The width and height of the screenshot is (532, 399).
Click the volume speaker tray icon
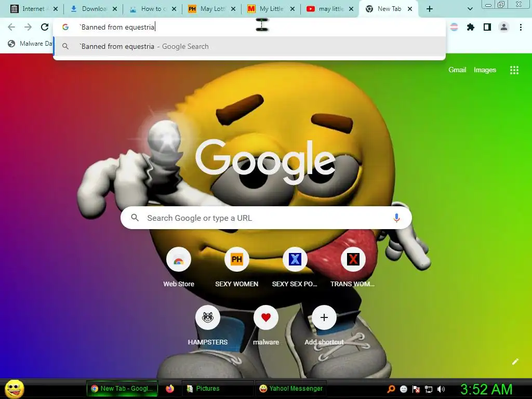click(x=441, y=389)
